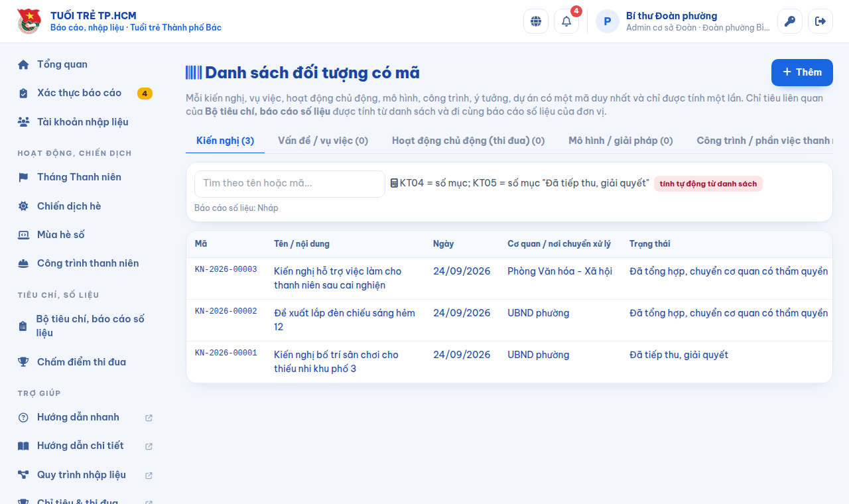This screenshot has width=849, height=504.
Task: Click the Xác thực báo cáo count badge
Action: [x=145, y=94]
